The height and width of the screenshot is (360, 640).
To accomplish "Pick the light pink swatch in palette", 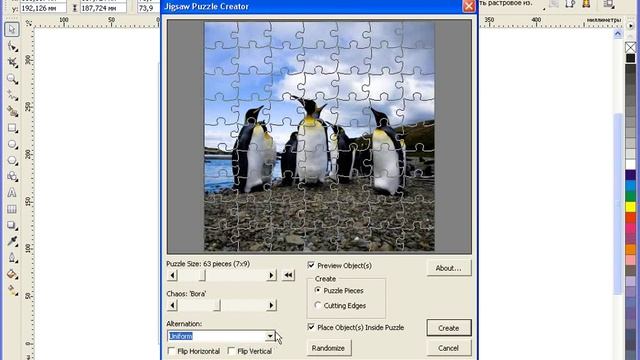I will (631, 260).
